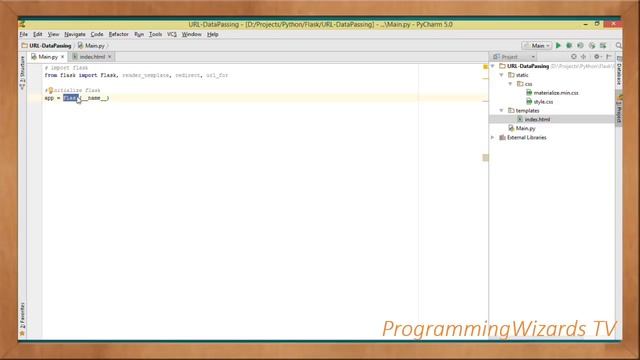Click URL-DataPassing breadcrumb in navigation bar
This screenshot has height=360, width=640.
(x=47, y=46)
